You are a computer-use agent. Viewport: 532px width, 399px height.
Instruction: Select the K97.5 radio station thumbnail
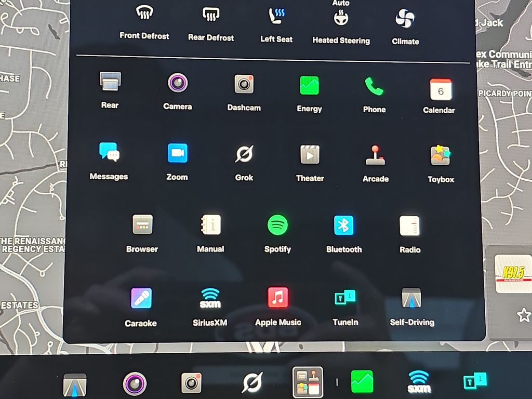513,273
